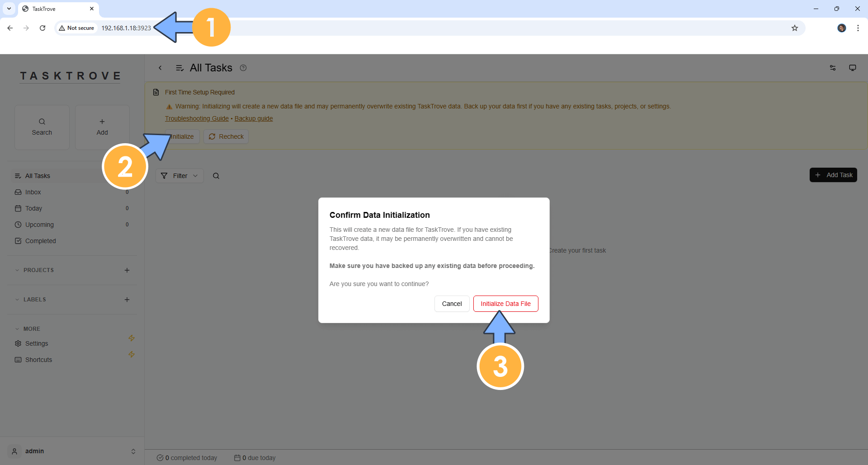Click the monitor icon at top right

tap(853, 68)
